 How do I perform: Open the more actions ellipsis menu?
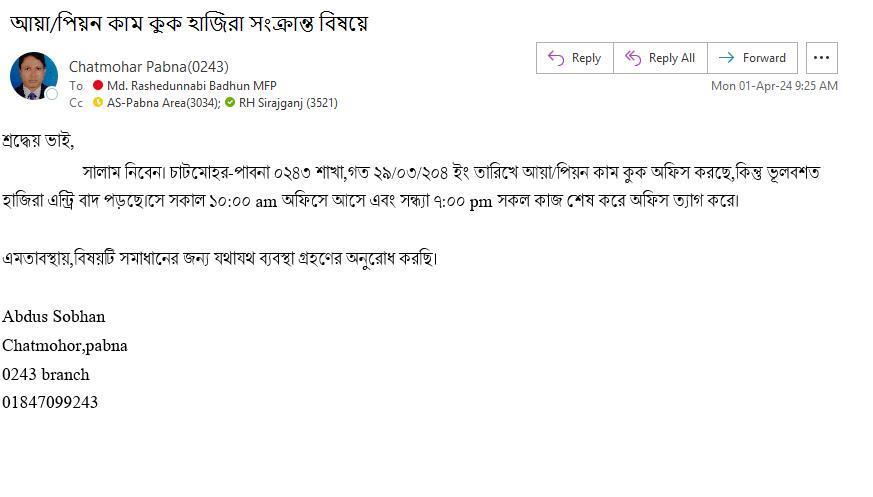pos(821,58)
